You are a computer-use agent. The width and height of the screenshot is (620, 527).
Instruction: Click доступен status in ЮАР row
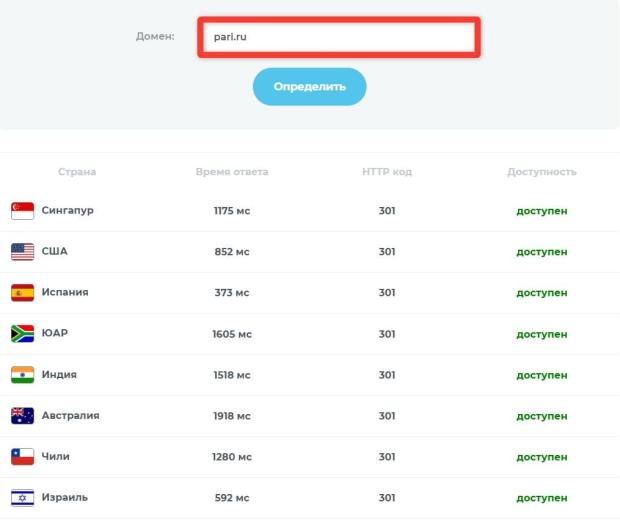[542, 334]
